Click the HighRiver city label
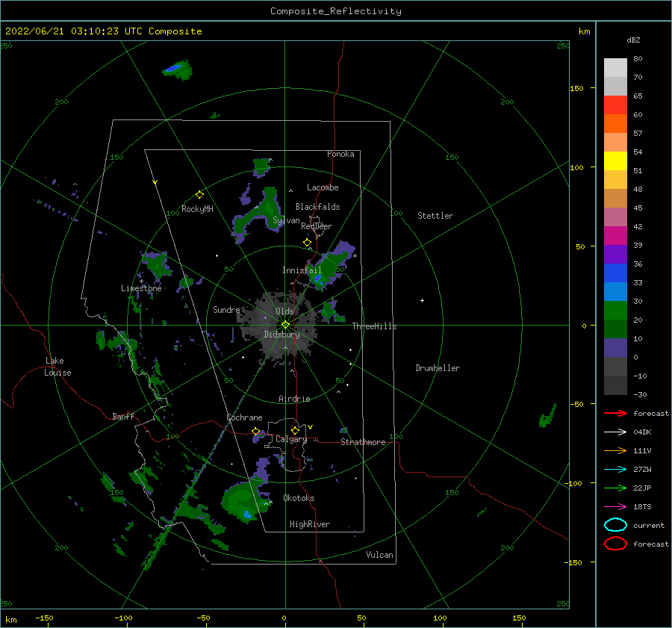This screenshot has width=672, height=628. tap(310, 524)
